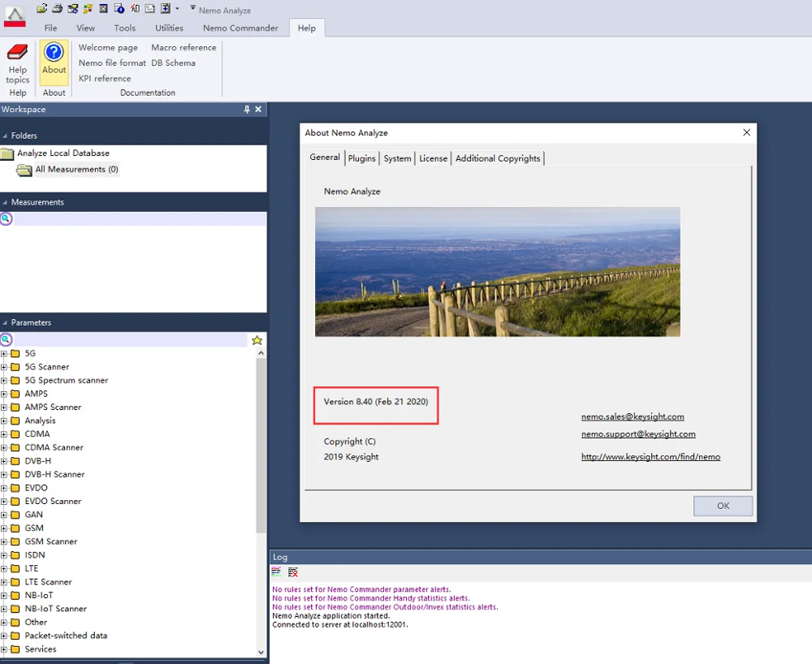Image resolution: width=812 pixels, height=664 pixels.
Task: Click the Nemo Analyze application logo button
Action: click(x=15, y=16)
